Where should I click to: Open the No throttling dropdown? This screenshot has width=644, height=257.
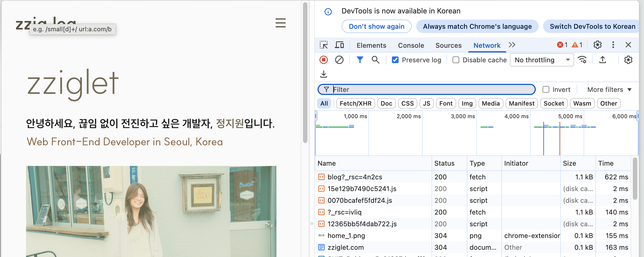coord(542,60)
